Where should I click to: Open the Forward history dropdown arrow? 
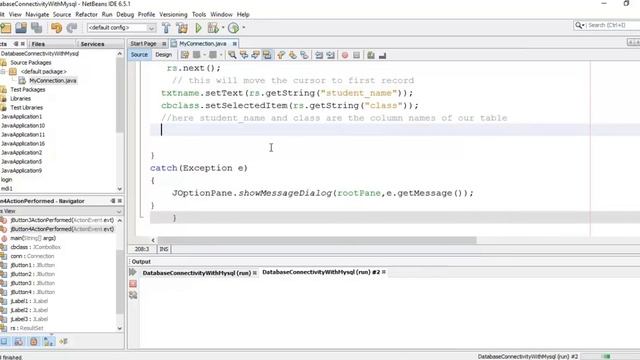(221, 55)
